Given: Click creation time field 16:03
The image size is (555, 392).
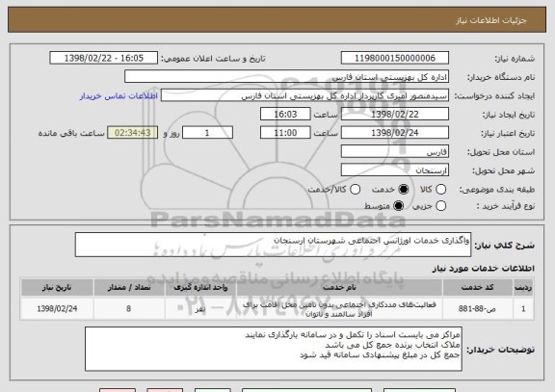Looking at the screenshot, I should pyautogui.click(x=285, y=115).
